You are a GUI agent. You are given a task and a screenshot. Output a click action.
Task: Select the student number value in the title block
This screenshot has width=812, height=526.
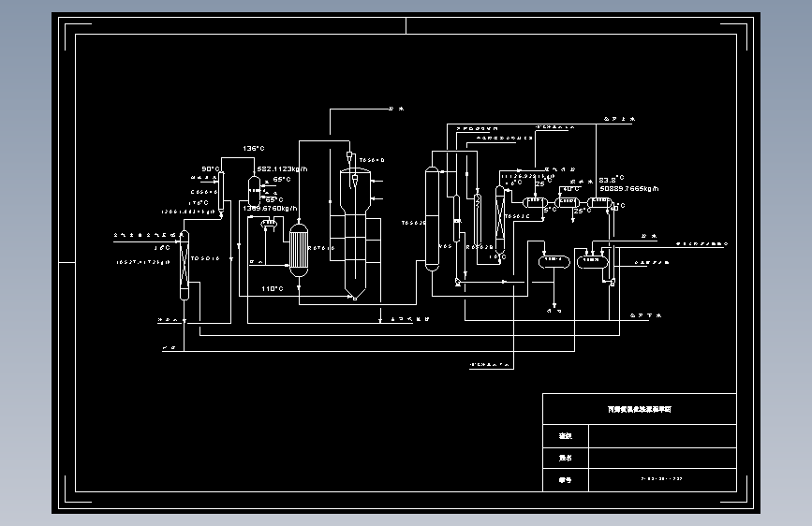(662, 480)
